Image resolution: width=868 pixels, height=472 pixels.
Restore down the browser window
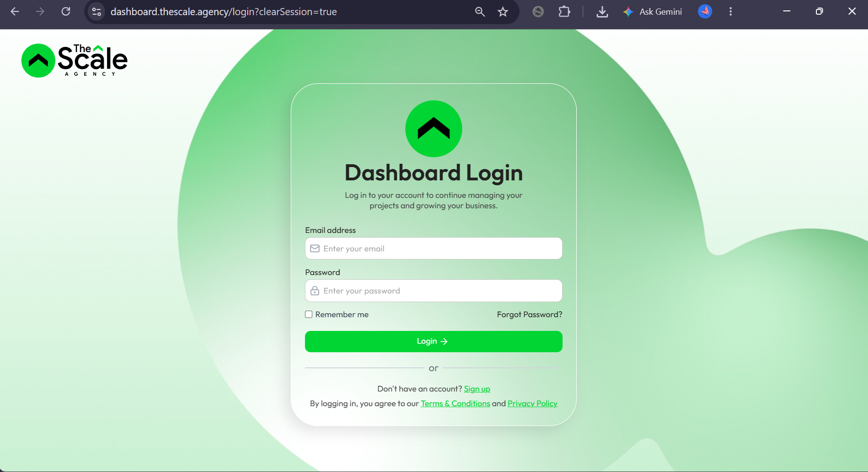pos(819,11)
